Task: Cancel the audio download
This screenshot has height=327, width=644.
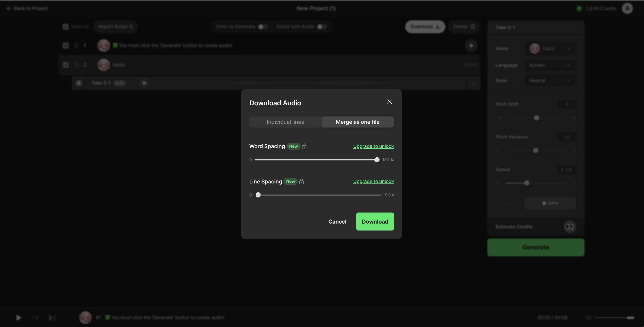Action: coord(337,222)
